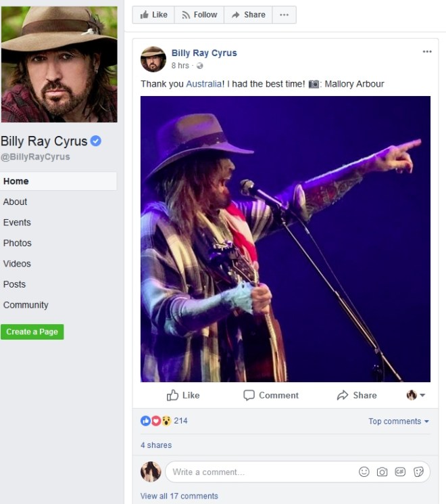View all 17 comments link
The width and height of the screenshot is (446, 504).
[x=179, y=496]
